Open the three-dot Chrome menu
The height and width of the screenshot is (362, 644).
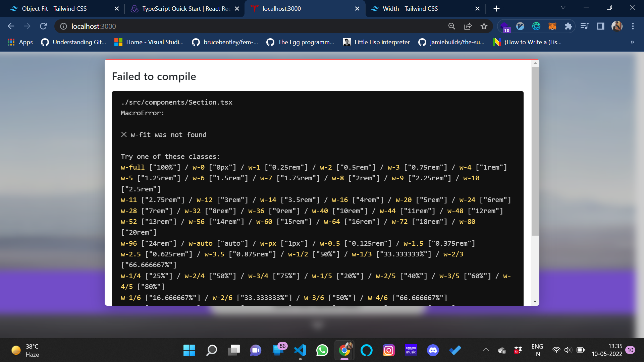(x=633, y=26)
